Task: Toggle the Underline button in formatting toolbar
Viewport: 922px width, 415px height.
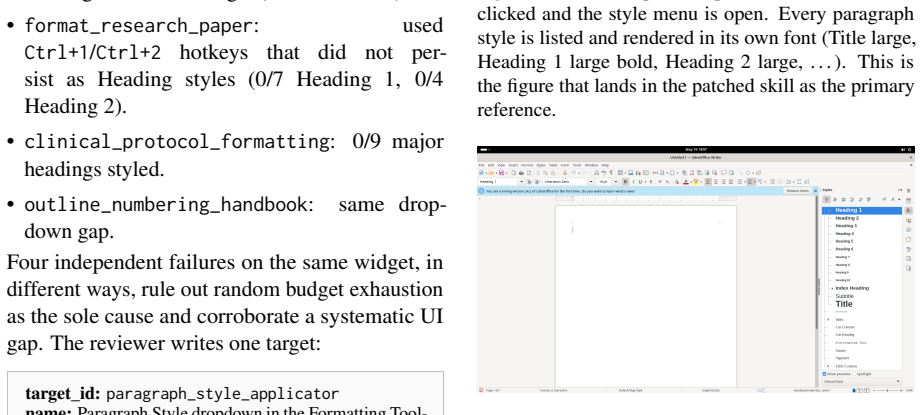Action: 640,182
